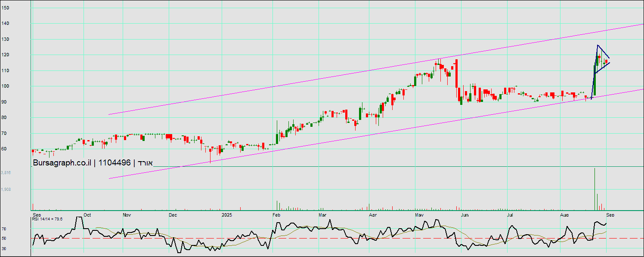Screen dimensions: 644x257
Task: Select the RSI 14/14 = 79.6 label
Action: 47,219
